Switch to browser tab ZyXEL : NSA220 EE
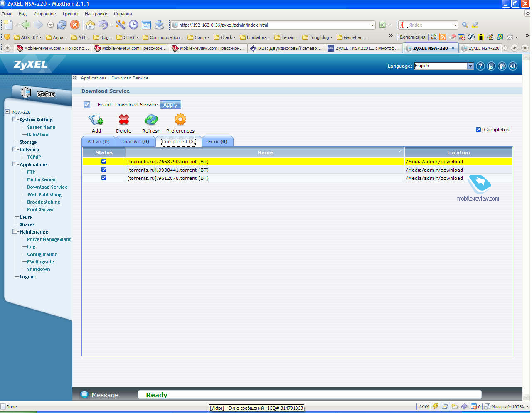 coord(364,48)
